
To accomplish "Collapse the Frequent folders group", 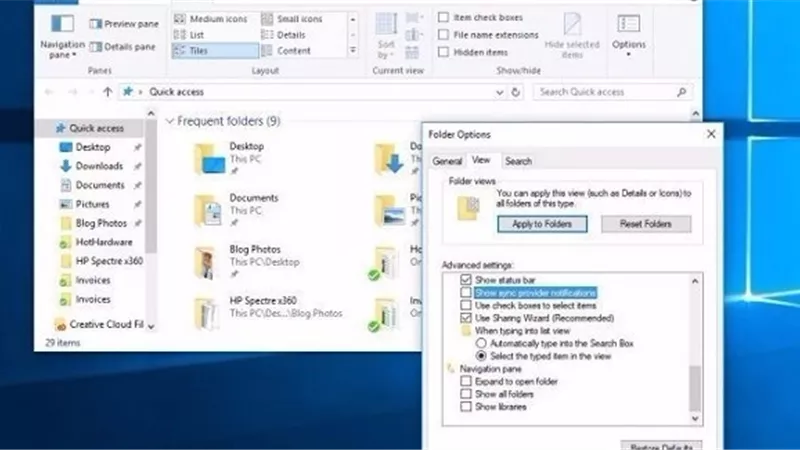I will click(x=170, y=121).
